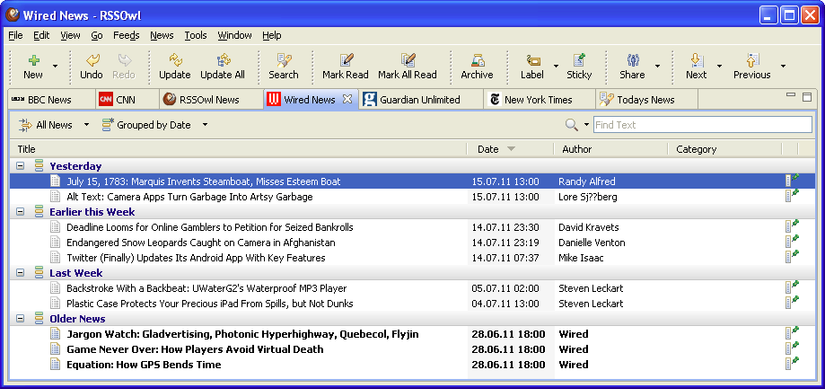This screenshot has height=389, width=825.
Task: Sort by the Author column header
Action: tap(611, 149)
